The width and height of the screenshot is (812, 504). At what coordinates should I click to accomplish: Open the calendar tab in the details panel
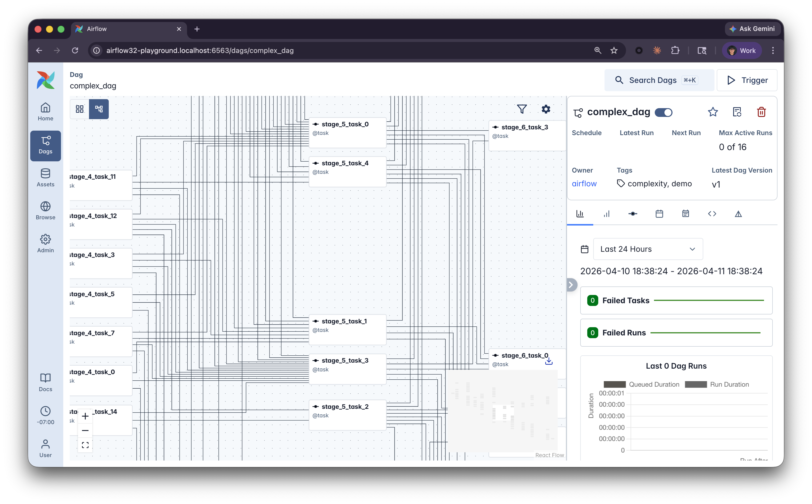pyautogui.click(x=659, y=214)
